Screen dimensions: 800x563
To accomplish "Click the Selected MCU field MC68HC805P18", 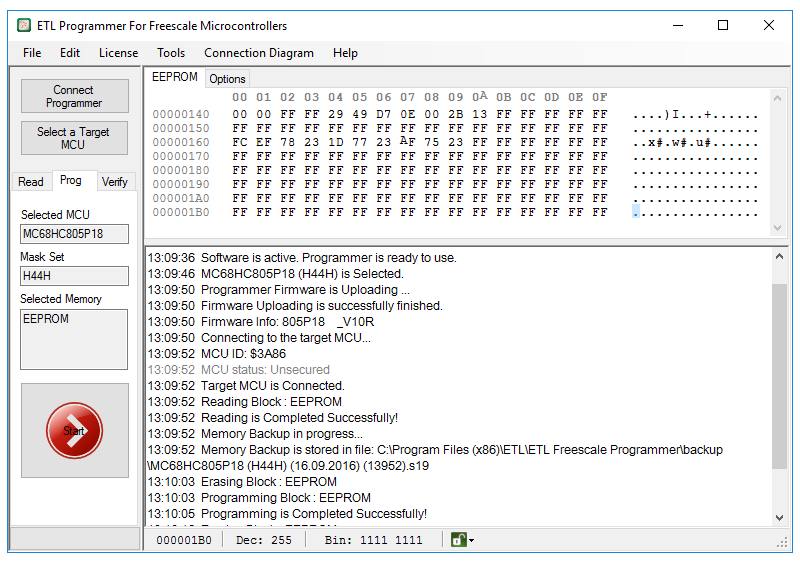I will click(75, 234).
